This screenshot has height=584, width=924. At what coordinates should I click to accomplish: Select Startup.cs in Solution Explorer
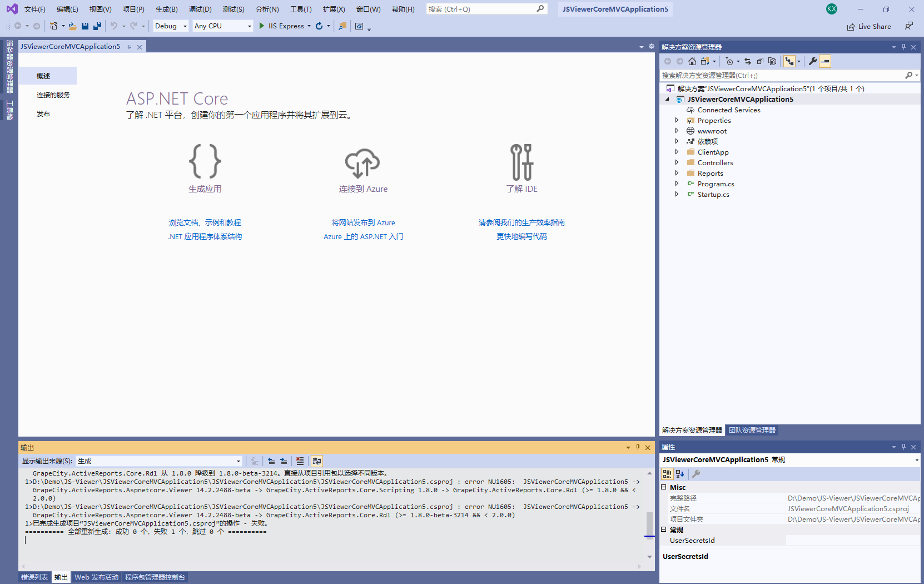(x=713, y=194)
